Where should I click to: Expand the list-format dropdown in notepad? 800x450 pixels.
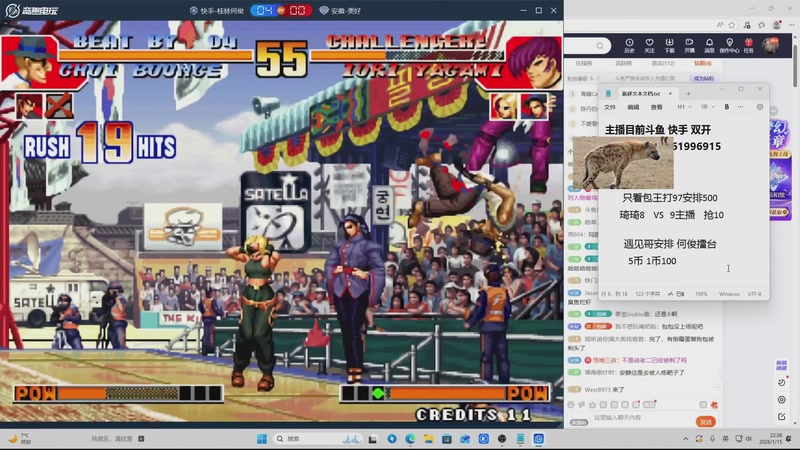(x=708, y=107)
